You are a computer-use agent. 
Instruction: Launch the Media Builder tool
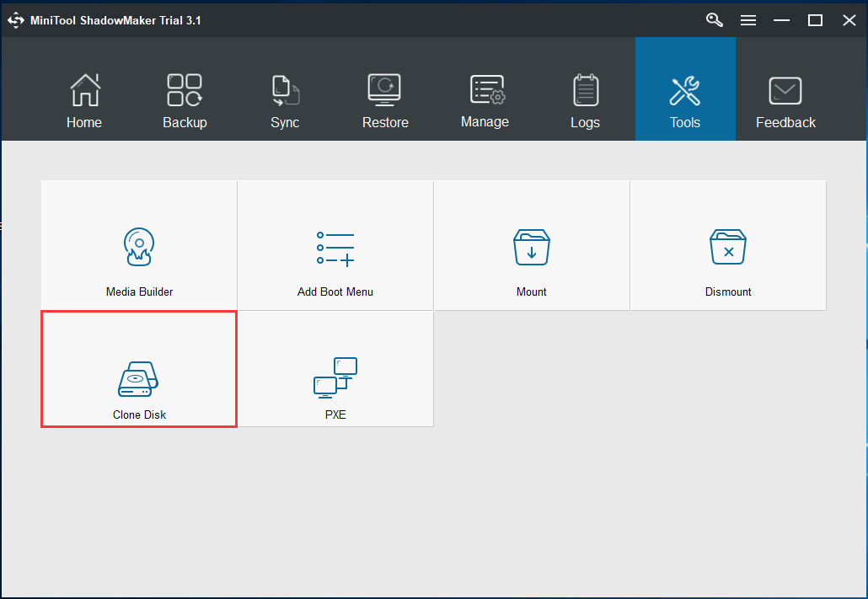[x=139, y=246]
